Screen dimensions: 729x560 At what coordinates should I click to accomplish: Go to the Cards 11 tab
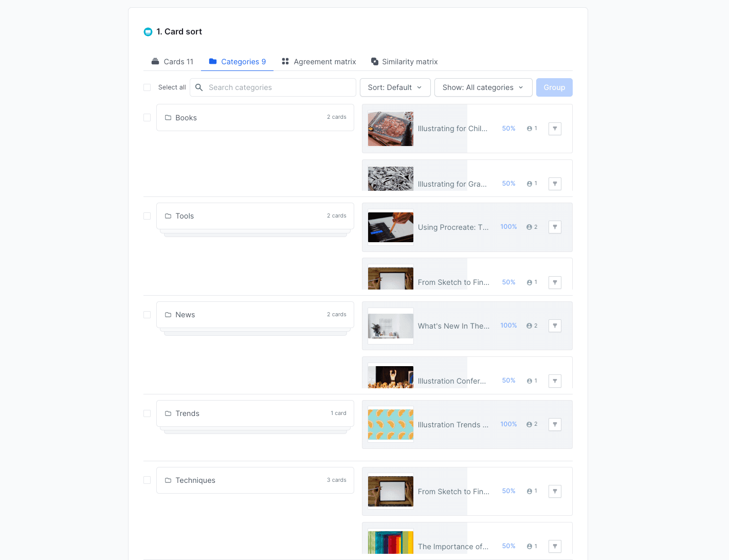tap(172, 62)
